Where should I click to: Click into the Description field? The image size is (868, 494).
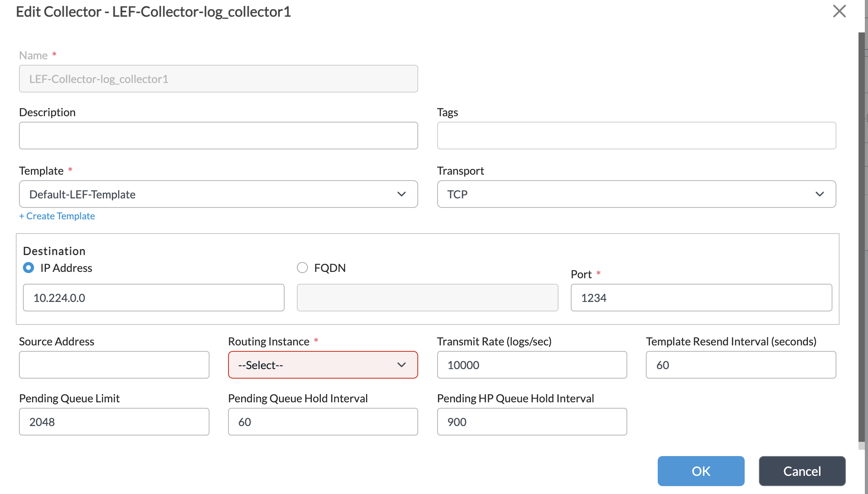(x=218, y=136)
